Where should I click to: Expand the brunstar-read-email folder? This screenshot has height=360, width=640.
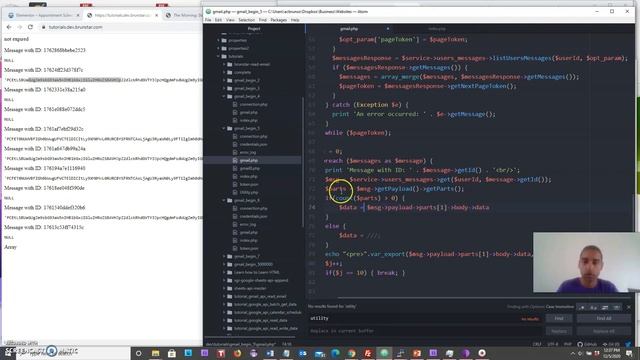click(224, 64)
